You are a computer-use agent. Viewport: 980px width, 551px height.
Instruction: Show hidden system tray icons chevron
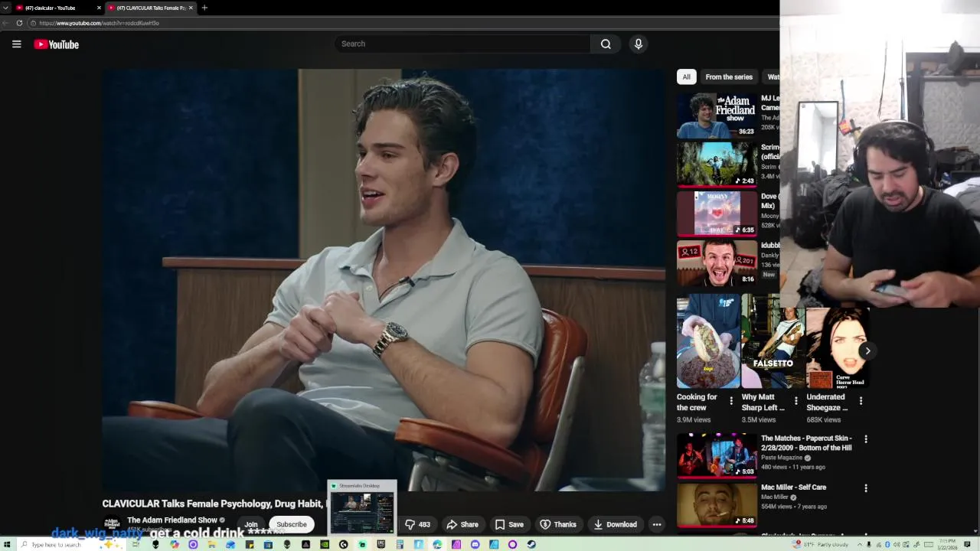click(x=860, y=544)
